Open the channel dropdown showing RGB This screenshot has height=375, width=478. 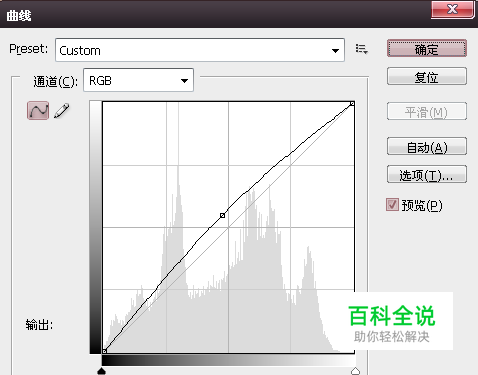(x=138, y=80)
